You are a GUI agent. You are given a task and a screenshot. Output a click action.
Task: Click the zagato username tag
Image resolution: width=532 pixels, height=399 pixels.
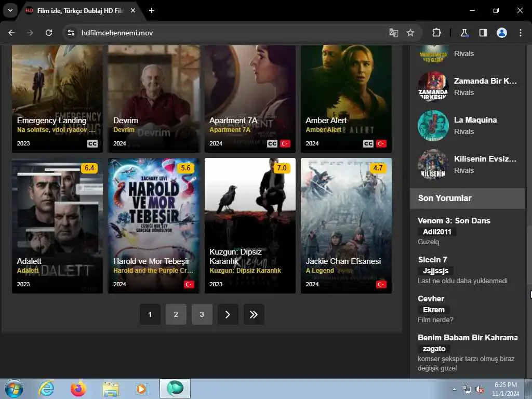(434, 349)
